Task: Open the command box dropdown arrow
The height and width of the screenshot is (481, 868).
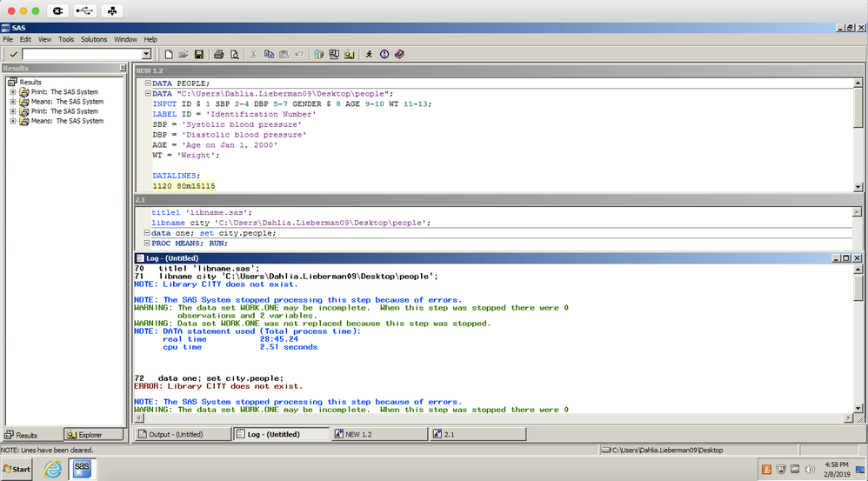Action: [146, 54]
